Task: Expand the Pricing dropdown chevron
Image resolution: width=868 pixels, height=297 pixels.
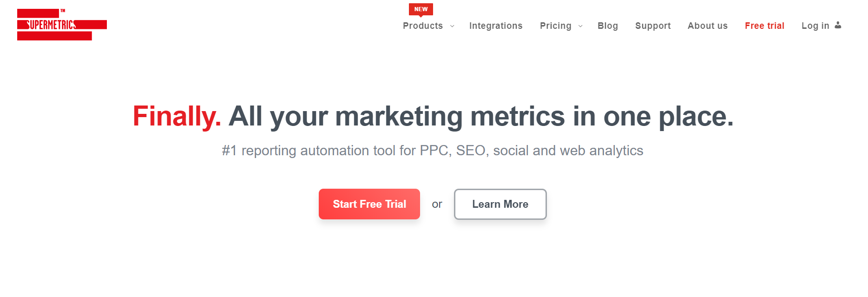Action: click(x=579, y=26)
